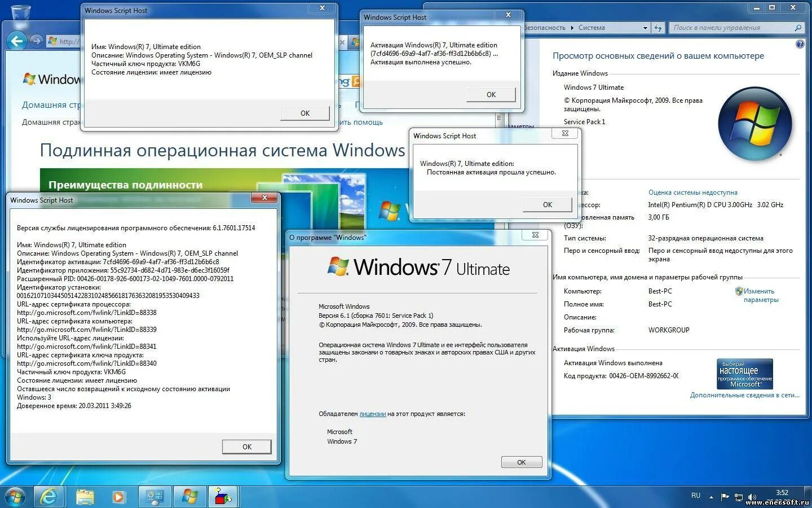Go back in Internet Explorer

[17, 41]
